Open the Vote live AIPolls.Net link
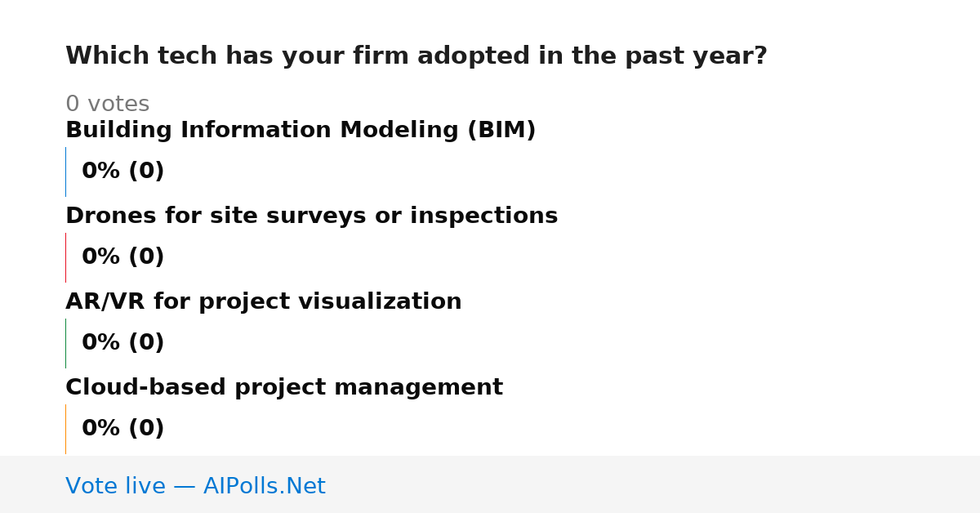The height and width of the screenshot is (513, 980). [x=195, y=486]
